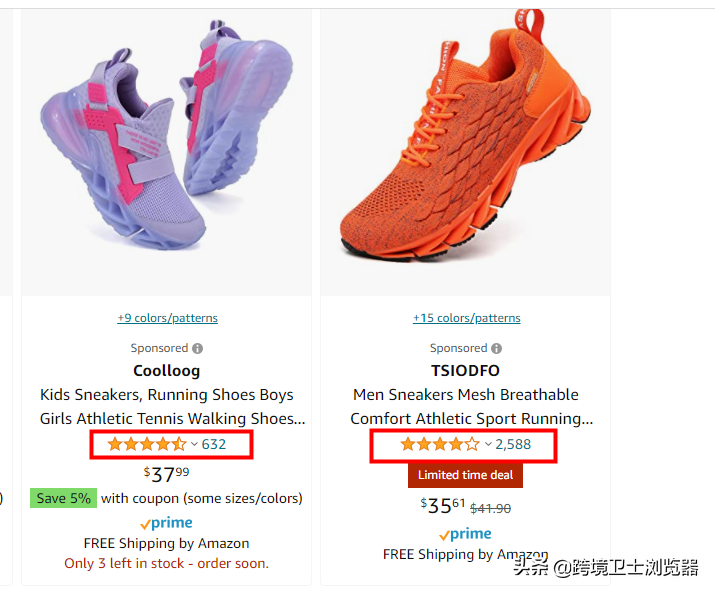Click the $37.99 price of Coolloog shoes
The image size is (715, 593).
166,474
